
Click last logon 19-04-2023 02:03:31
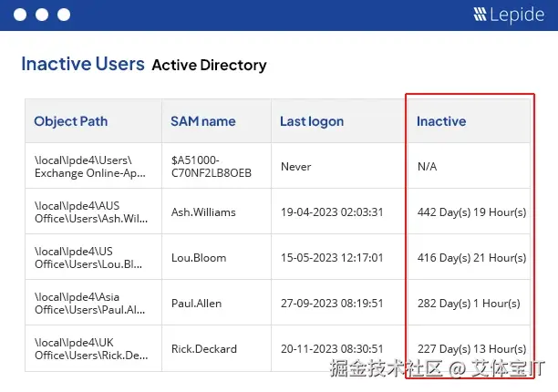tap(332, 212)
